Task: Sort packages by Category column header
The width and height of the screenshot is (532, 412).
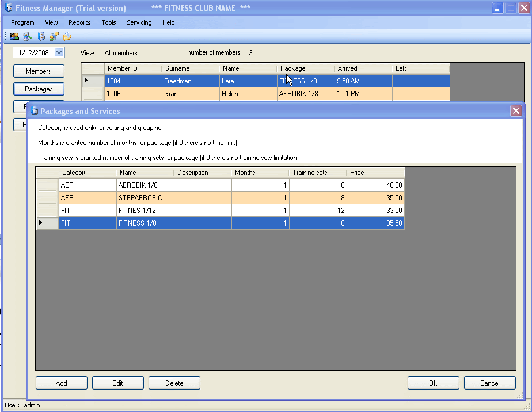Action: click(88, 173)
